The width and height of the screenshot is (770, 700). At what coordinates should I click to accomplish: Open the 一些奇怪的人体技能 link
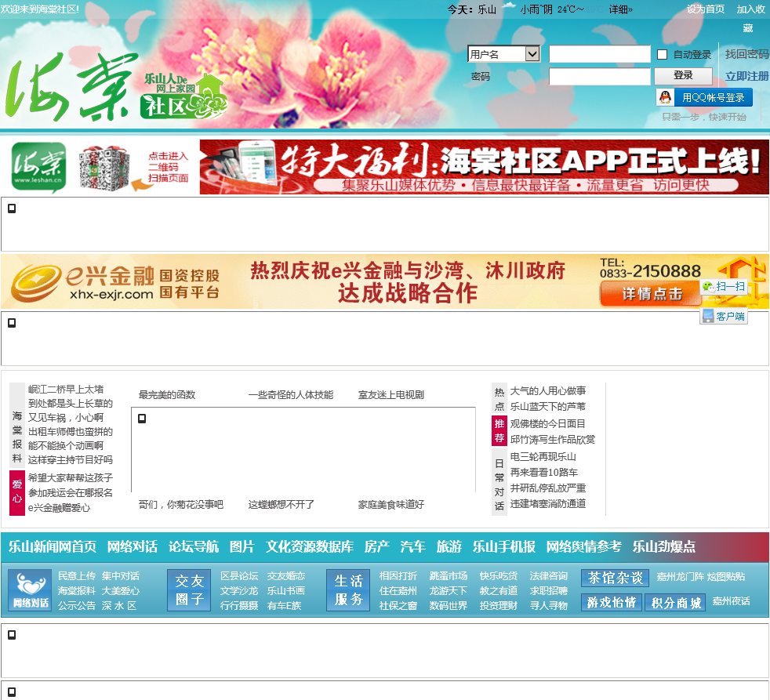pos(291,394)
